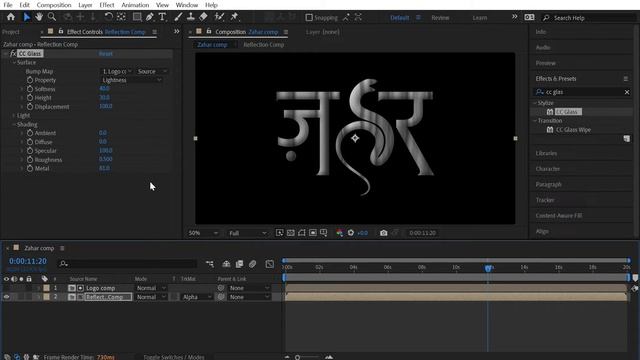Switch to the Review workspace
The height and width of the screenshot is (360, 640).
click(440, 18)
